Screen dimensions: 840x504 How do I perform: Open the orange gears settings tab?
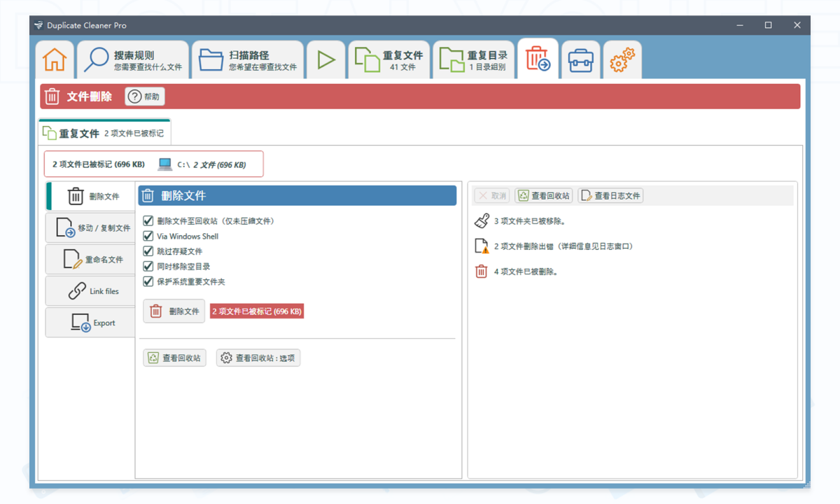[622, 61]
